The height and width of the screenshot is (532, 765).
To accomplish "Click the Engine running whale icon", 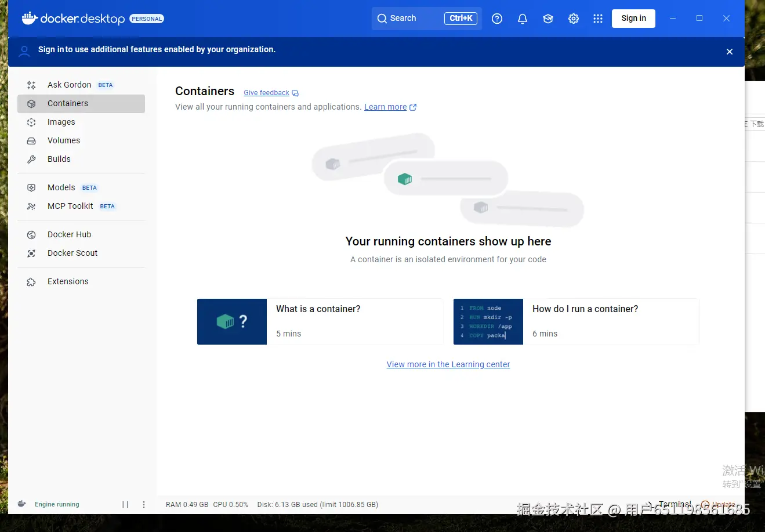I will click(22, 504).
